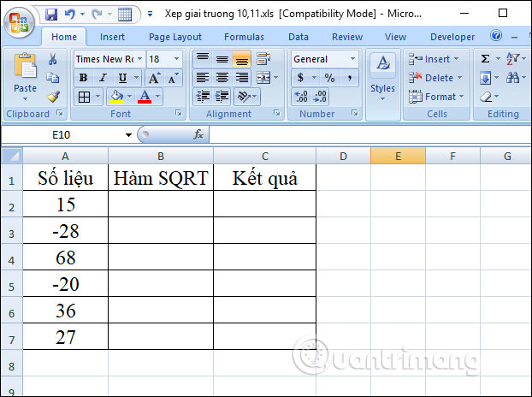Switch to the Page Layout tab
The height and width of the screenshot is (397, 532).
point(175,37)
